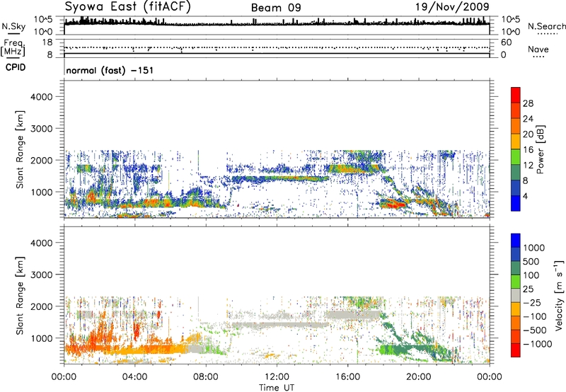
Task: Click the 'N.Search' legend label
Action: click(x=547, y=26)
